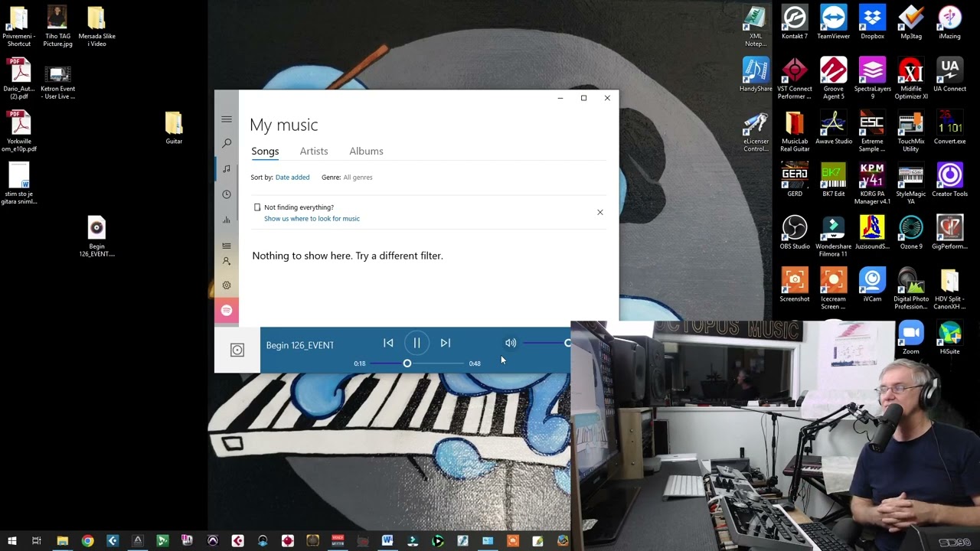The image size is (980, 551).
Task: Open Now playing bars icon in sidebar
Action: point(227,220)
